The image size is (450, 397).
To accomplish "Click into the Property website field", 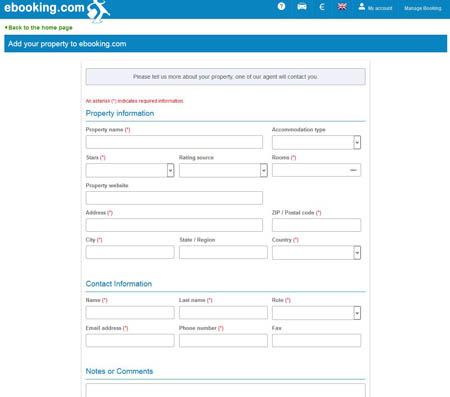I will click(174, 198).
